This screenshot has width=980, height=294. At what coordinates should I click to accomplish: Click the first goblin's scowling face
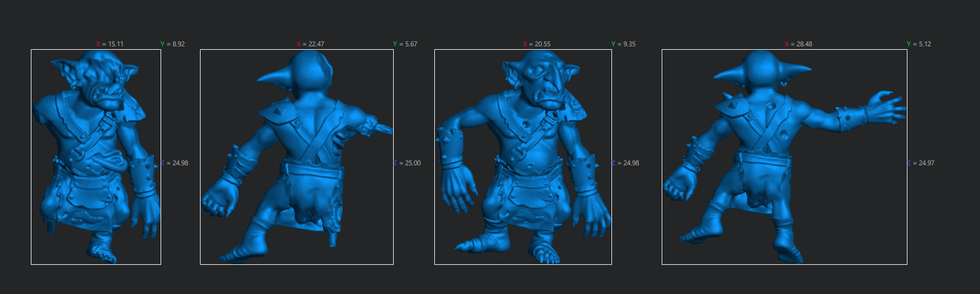point(106,92)
